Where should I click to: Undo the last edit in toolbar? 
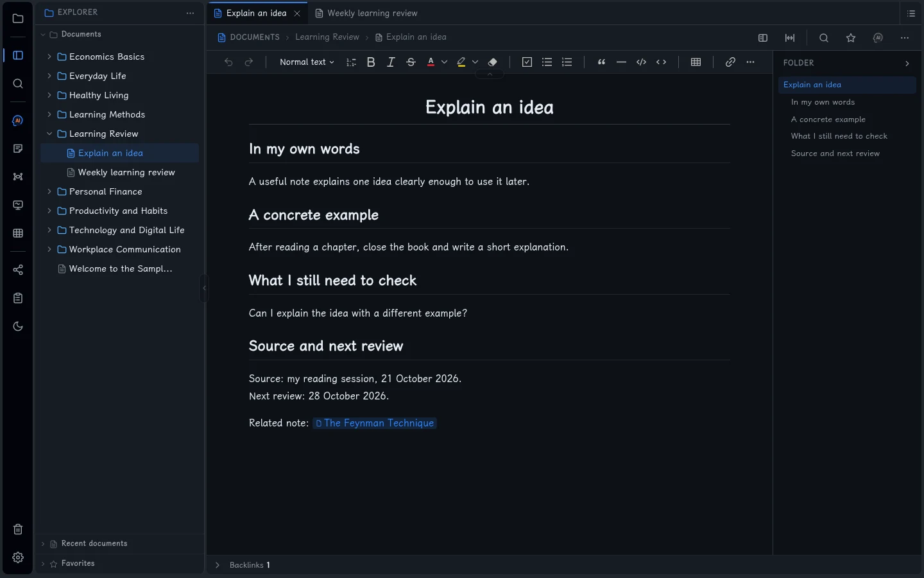tap(228, 62)
